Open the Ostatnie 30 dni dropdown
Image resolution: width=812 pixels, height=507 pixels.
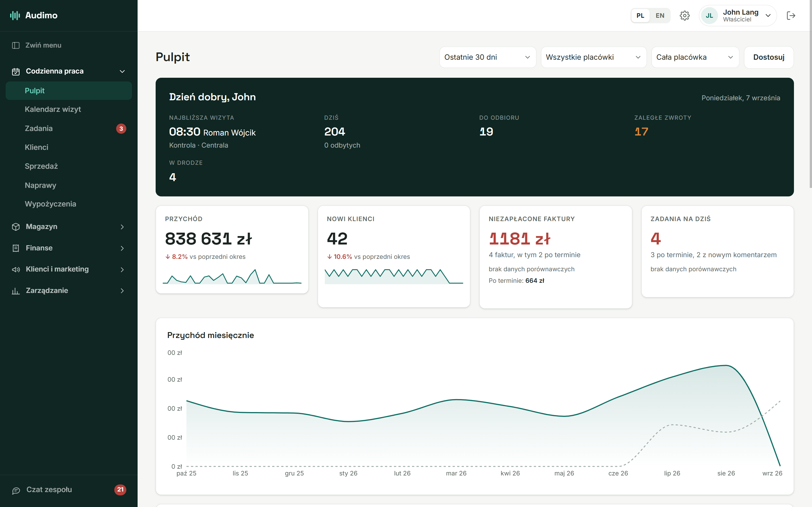click(487, 57)
